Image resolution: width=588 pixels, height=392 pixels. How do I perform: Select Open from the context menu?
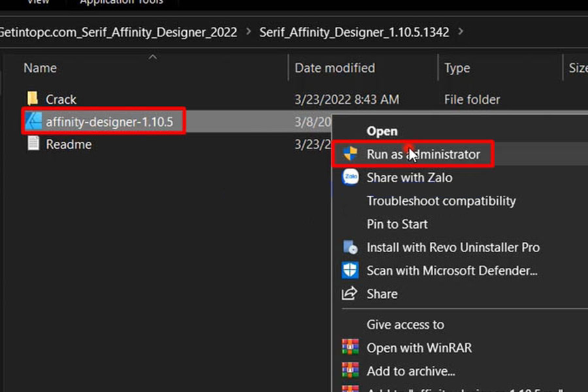point(382,131)
